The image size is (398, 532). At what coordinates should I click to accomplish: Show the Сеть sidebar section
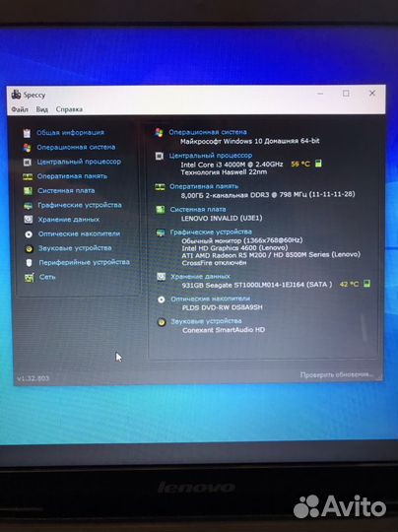[47, 277]
